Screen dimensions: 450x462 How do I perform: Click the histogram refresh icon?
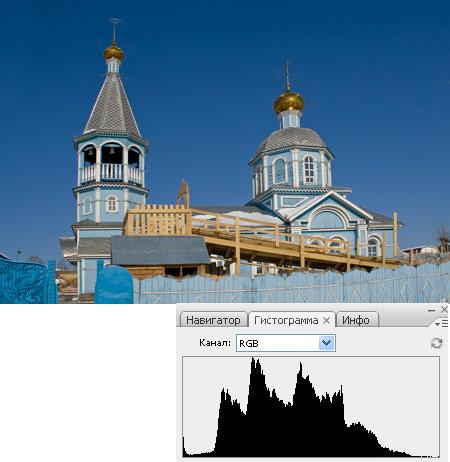pyautogui.click(x=437, y=343)
